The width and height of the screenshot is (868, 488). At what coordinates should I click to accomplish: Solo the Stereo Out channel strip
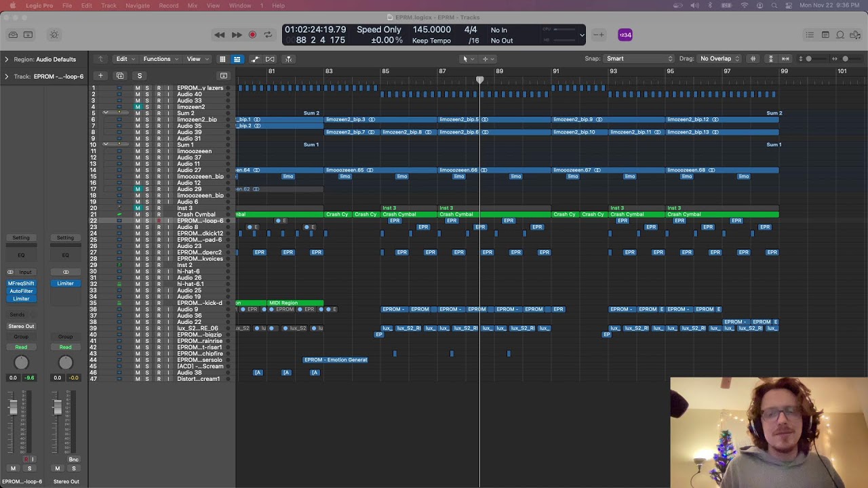(x=74, y=468)
